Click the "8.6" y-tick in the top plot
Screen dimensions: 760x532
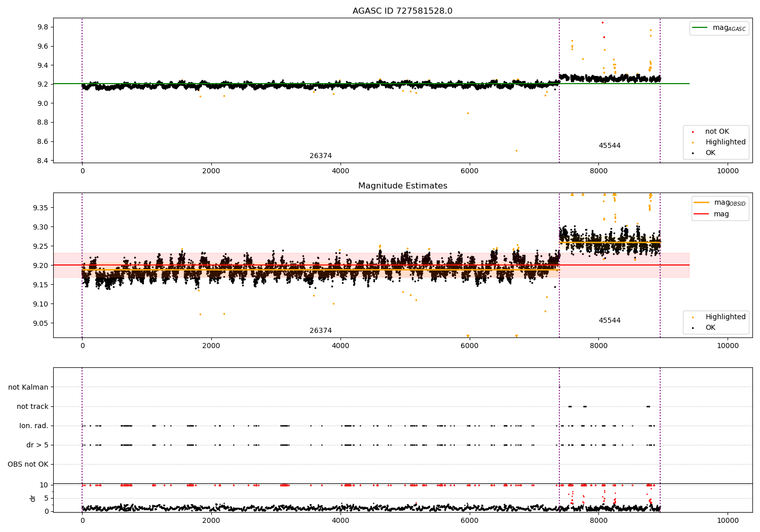(x=43, y=142)
